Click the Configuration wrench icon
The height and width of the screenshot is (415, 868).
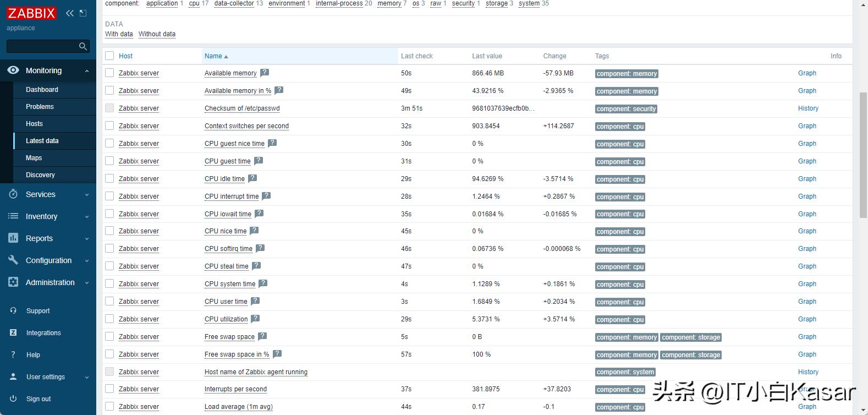pyautogui.click(x=13, y=260)
